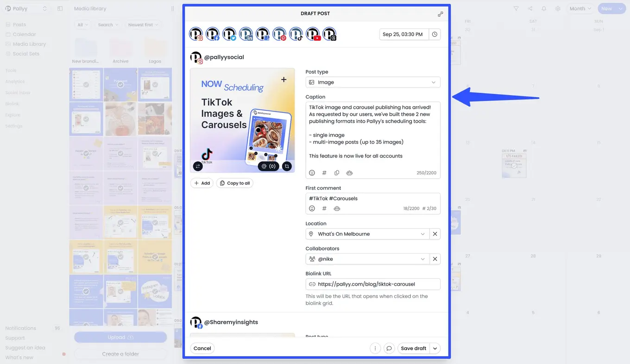This screenshot has height=364, width=630.
Task: Select the TikTok account avatar
Action: coord(296,34)
